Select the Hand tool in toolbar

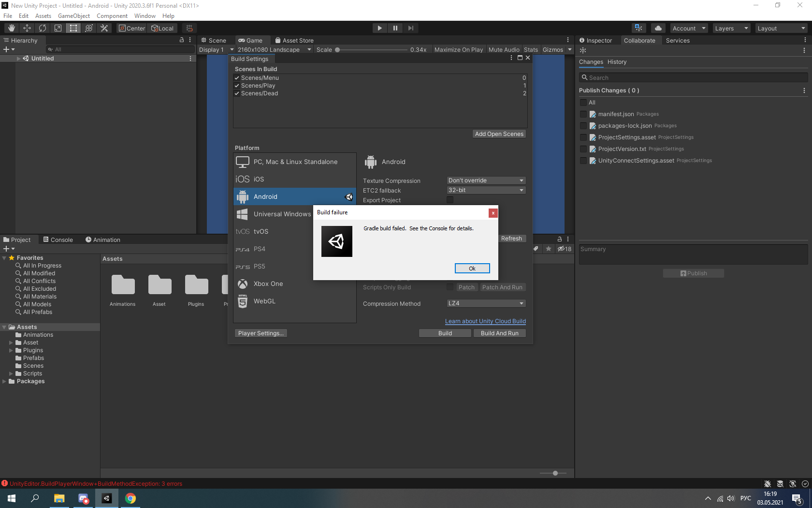(x=12, y=28)
